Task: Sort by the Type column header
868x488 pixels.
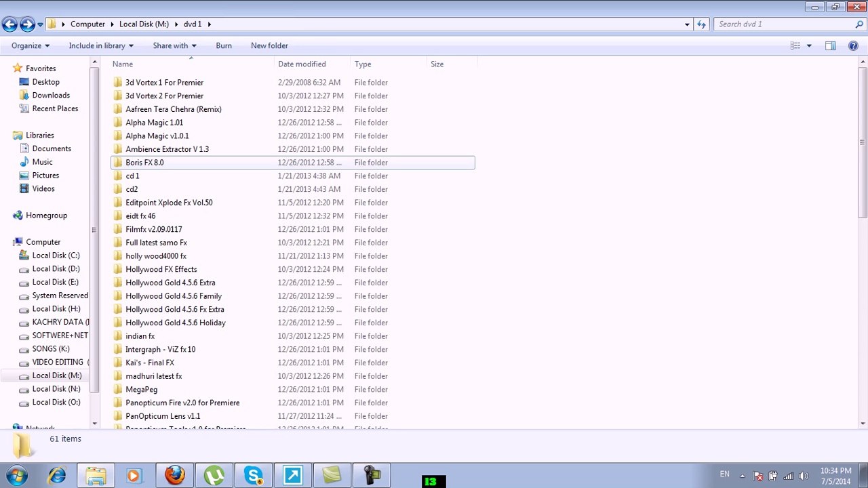Action: coord(389,64)
